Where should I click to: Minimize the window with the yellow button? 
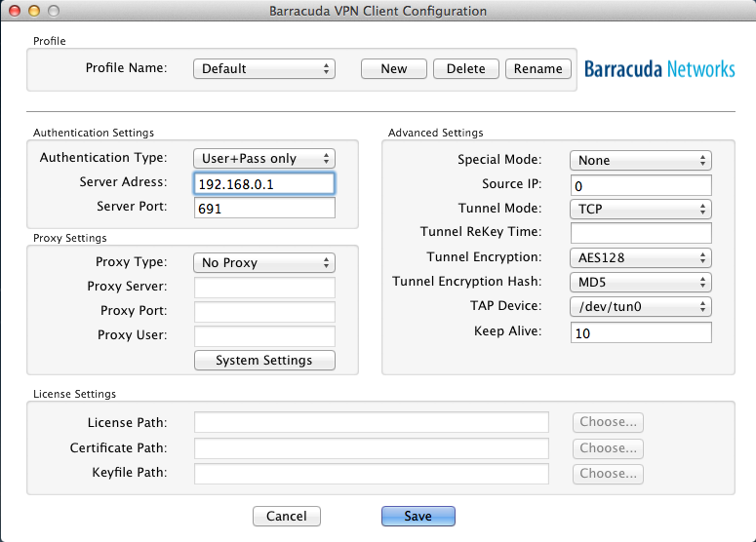click(x=34, y=11)
